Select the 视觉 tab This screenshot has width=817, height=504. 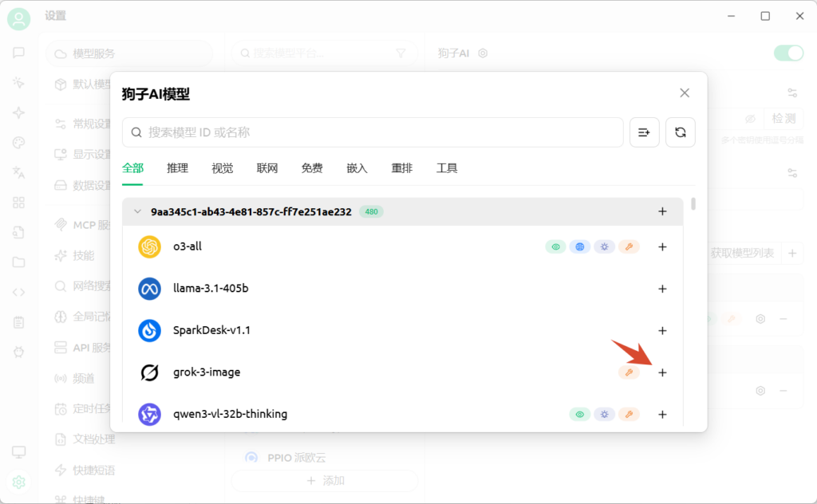pos(222,168)
